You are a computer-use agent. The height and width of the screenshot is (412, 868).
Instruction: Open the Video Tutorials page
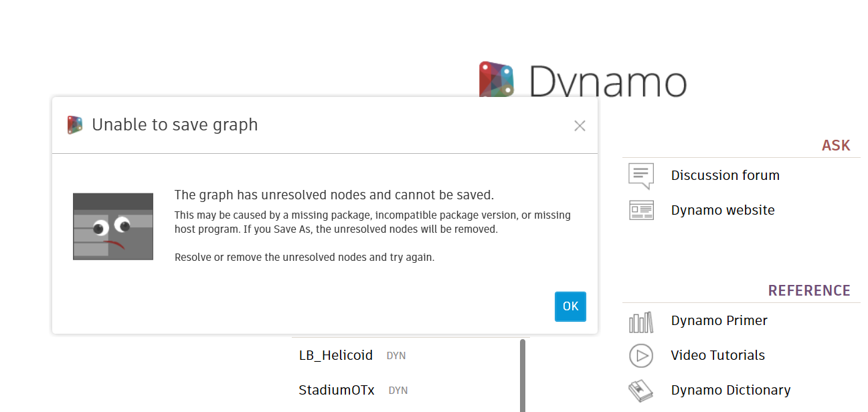pyautogui.click(x=717, y=355)
